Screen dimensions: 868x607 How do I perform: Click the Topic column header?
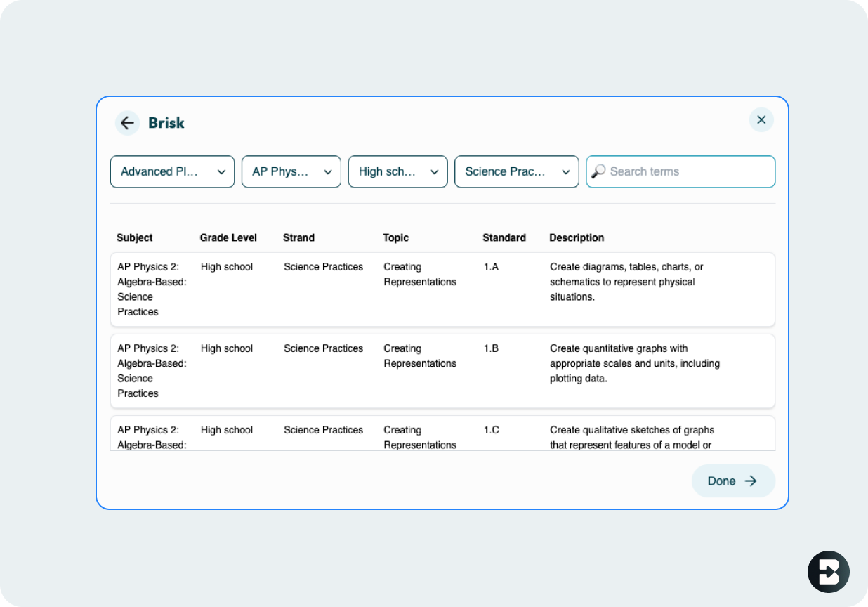tap(396, 237)
